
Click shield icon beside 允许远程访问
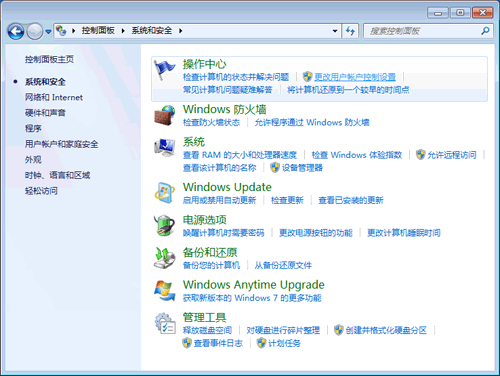[x=421, y=155]
